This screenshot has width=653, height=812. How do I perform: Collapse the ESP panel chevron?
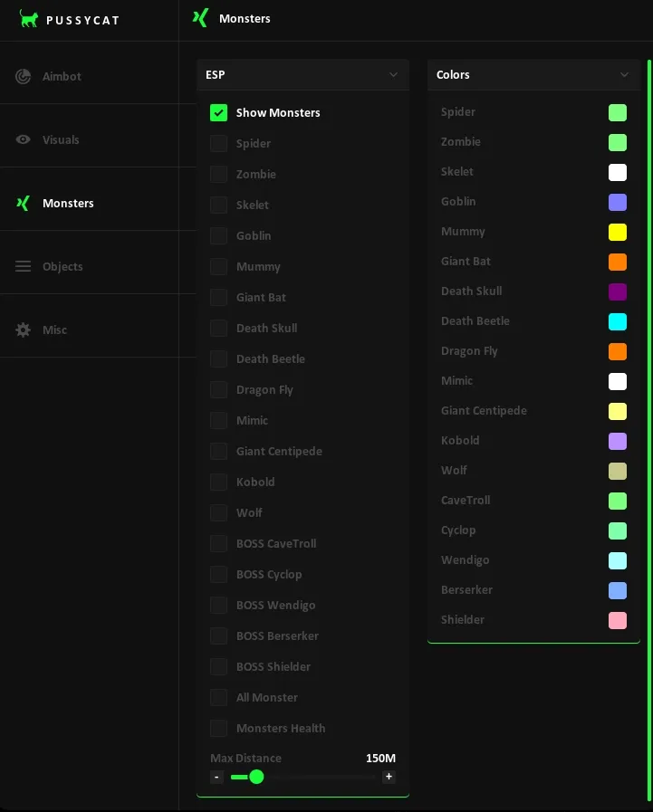(x=393, y=75)
